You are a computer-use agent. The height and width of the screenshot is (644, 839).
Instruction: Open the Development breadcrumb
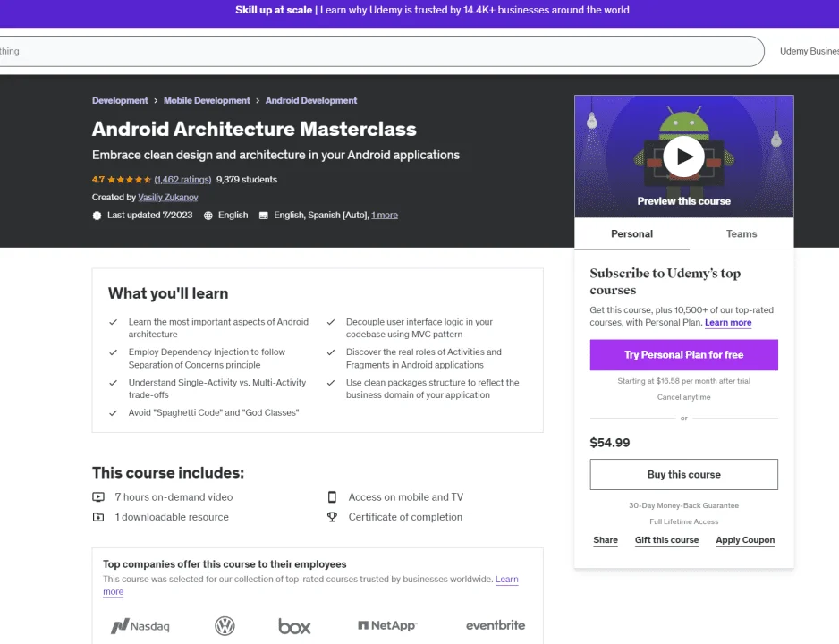coord(120,100)
